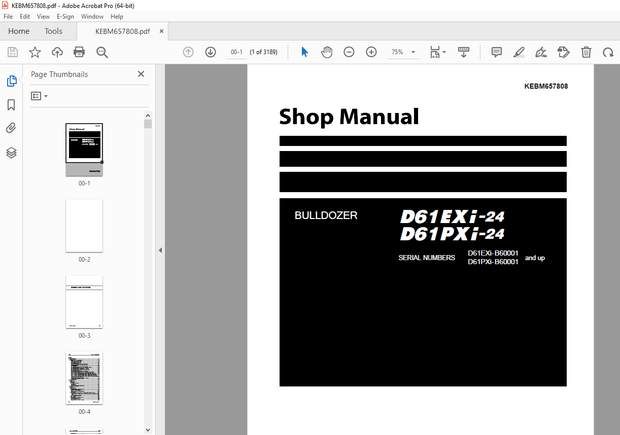Click thumbnail scrollbar down arrow
This screenshot has height=435, width=620.
(148, 430)
